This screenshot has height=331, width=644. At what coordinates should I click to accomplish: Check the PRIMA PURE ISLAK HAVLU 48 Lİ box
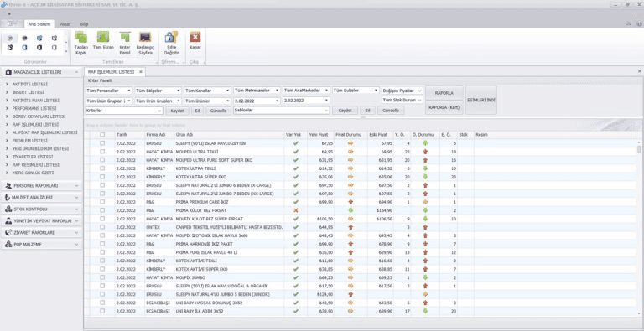tap(102, 252)
